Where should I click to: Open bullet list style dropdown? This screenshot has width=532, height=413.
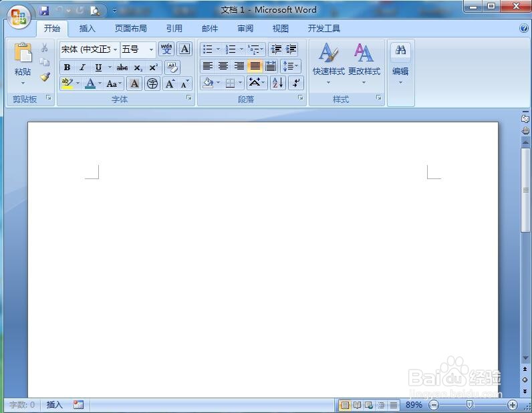point(218,49)
